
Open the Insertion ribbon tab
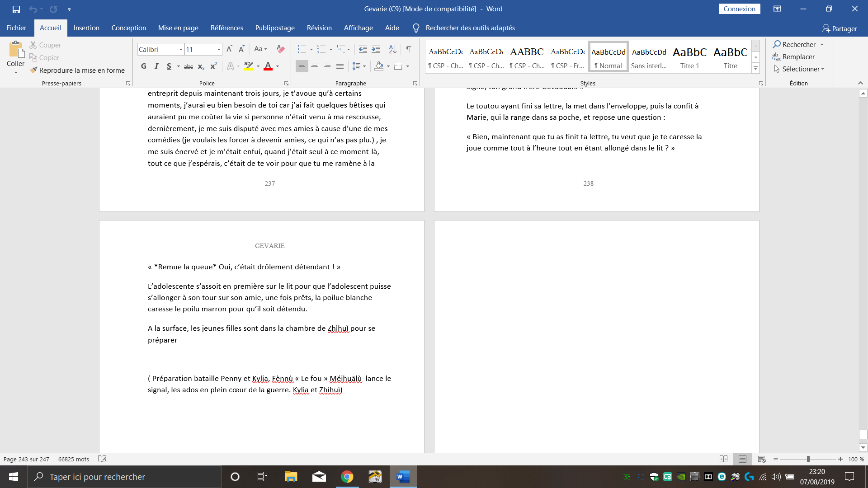86,28
